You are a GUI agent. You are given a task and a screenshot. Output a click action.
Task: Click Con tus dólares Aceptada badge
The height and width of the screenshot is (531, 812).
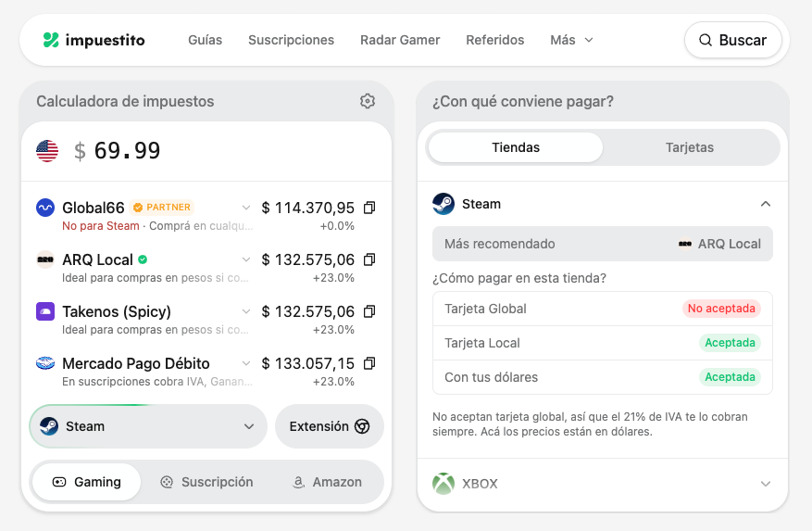(730, 377)
